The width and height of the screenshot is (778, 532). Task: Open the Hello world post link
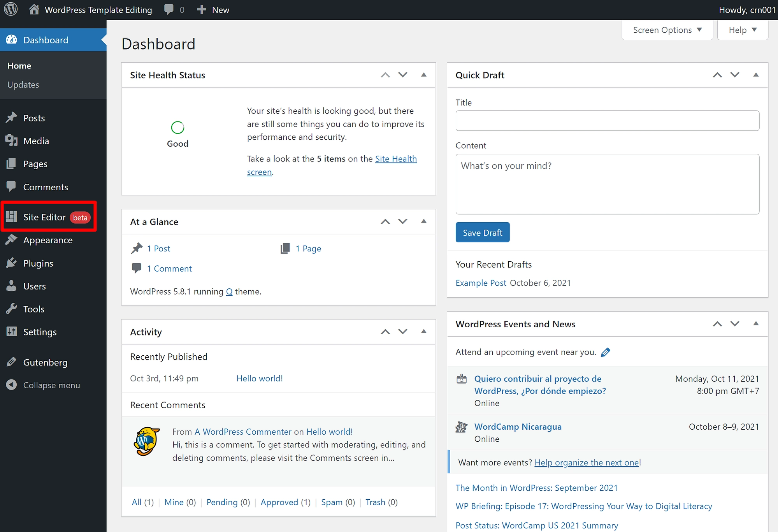click(x=258, y=378)
